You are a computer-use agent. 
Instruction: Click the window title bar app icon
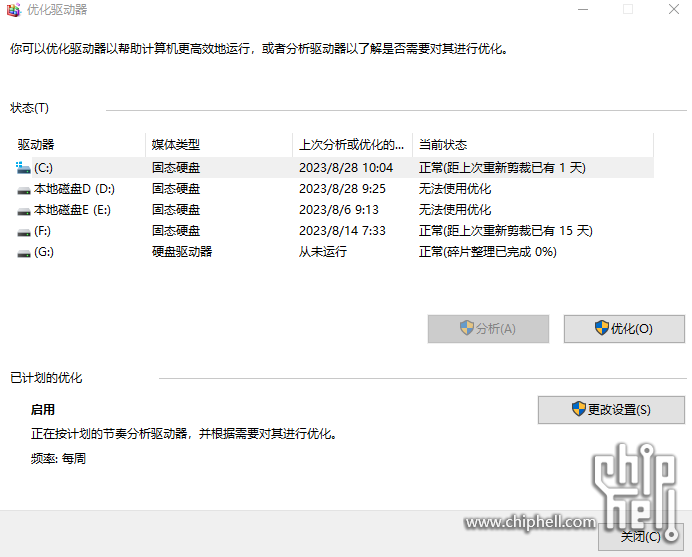(x=14, y=10)
